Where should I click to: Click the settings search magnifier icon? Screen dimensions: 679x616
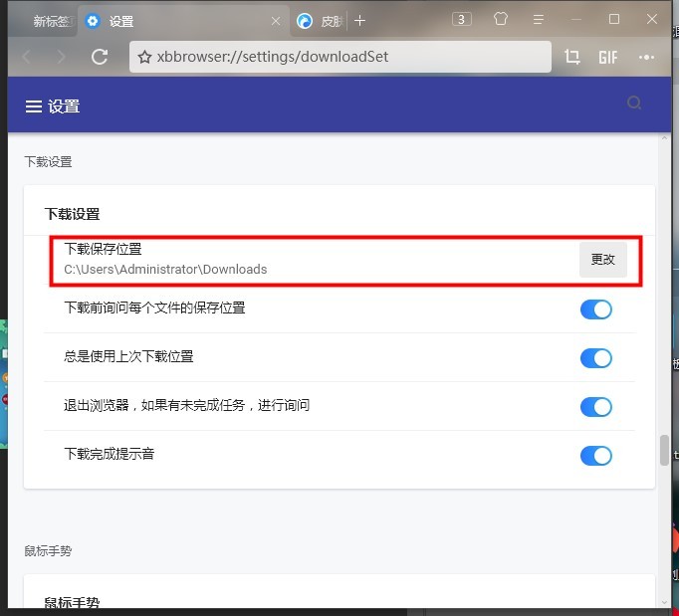634,103
